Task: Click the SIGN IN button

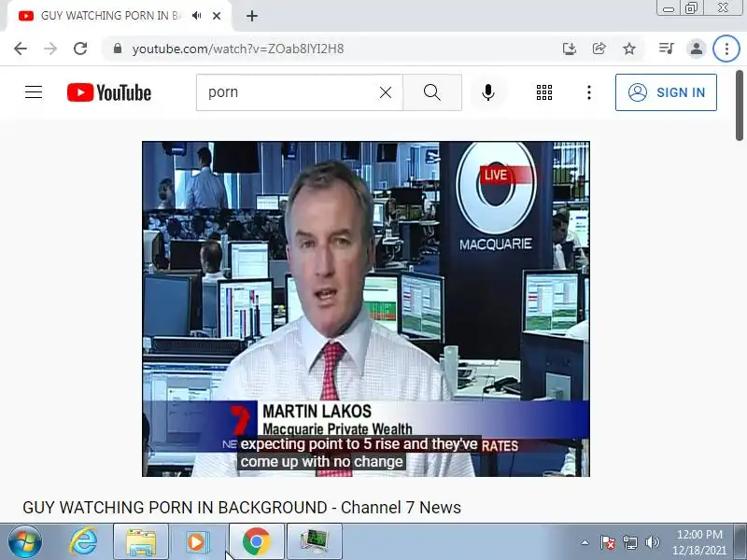Action: tap(666, 92)
